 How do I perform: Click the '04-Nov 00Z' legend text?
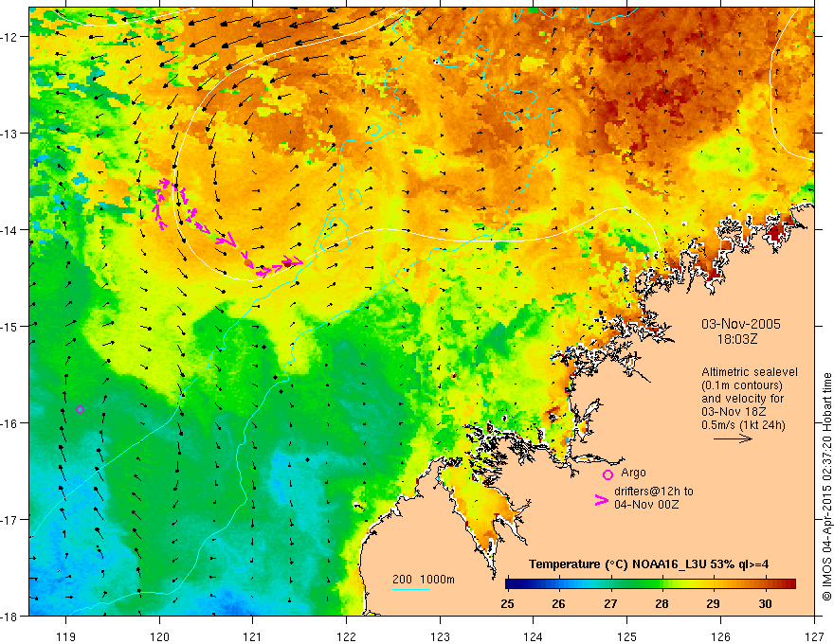coord(646,505)
